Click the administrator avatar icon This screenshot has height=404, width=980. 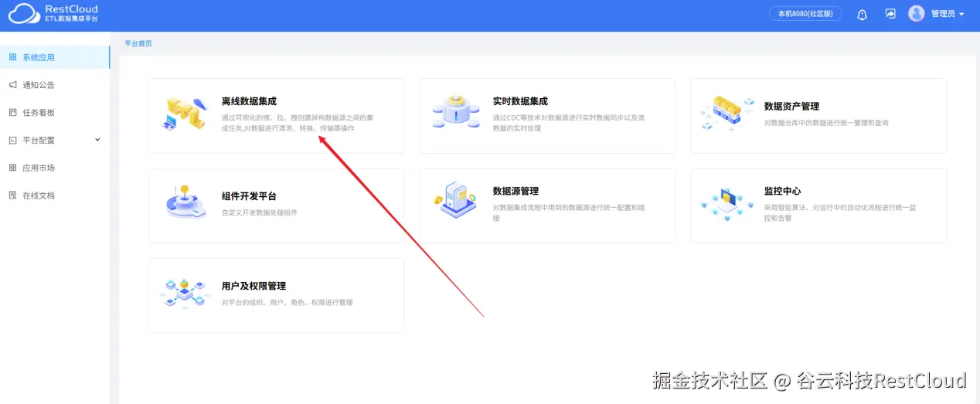(916, 14)
